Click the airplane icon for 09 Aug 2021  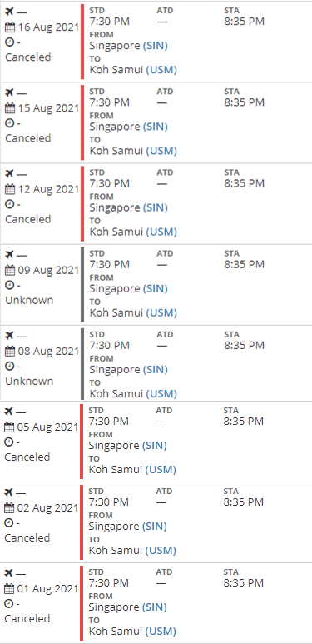(9, 254)
